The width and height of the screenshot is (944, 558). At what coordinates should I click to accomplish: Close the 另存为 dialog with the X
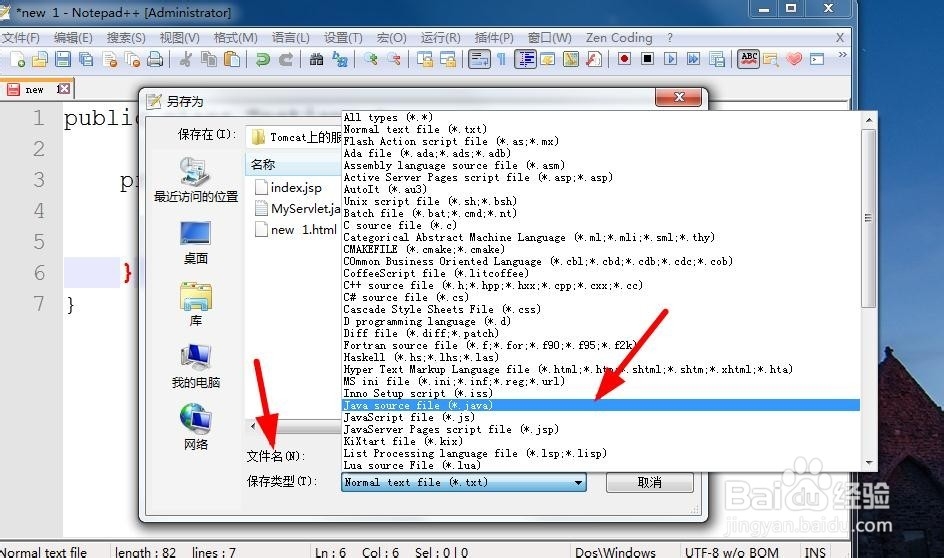point(678,97)
